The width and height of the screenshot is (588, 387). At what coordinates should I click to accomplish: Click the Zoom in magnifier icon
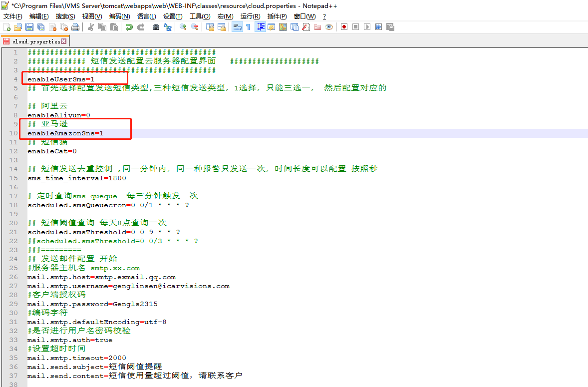click(x=183, y=27)
